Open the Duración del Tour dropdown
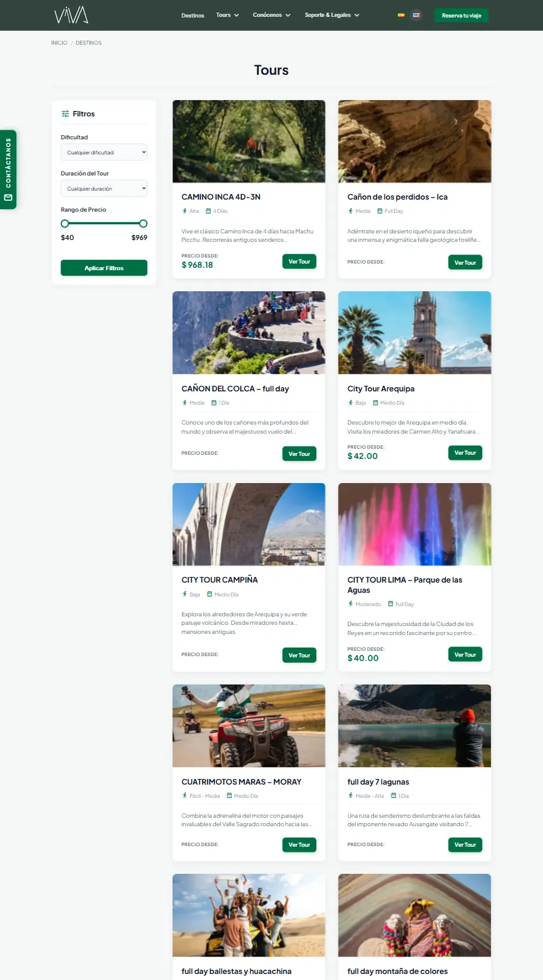Image resolution: width=543 pixels, height=980 pixels. click(x=104, y=189)
